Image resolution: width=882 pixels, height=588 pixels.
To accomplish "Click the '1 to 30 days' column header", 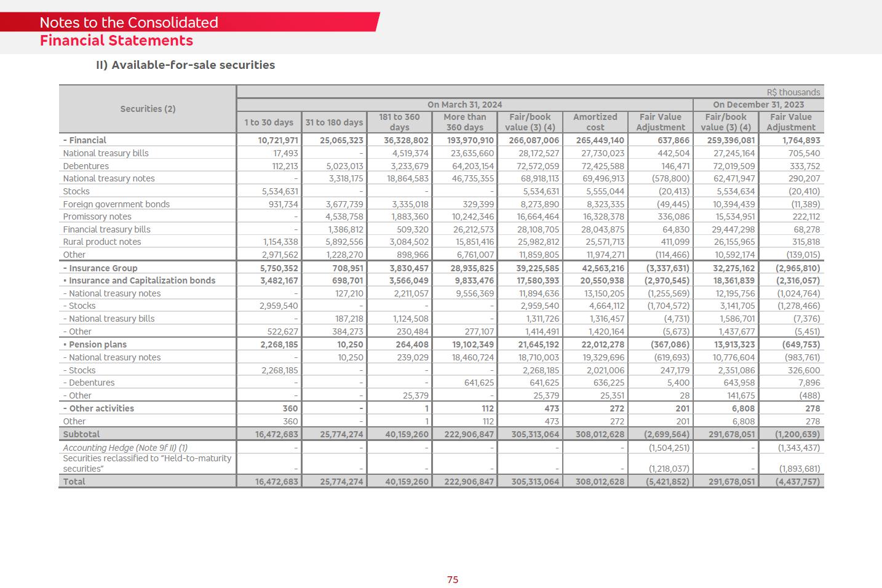I will [x=269, y=122].
